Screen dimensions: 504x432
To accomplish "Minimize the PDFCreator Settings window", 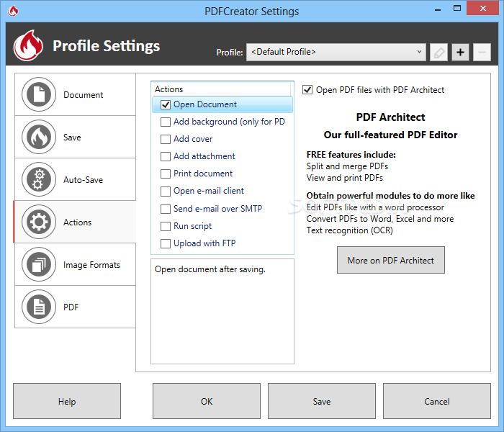I will coord(438,9).
